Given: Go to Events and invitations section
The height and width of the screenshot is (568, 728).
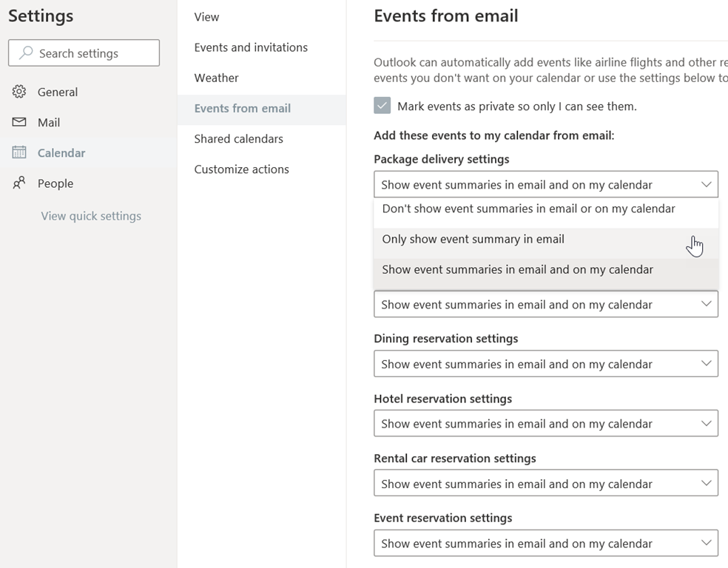Looking at the screenshot, I should pos(251,47).
